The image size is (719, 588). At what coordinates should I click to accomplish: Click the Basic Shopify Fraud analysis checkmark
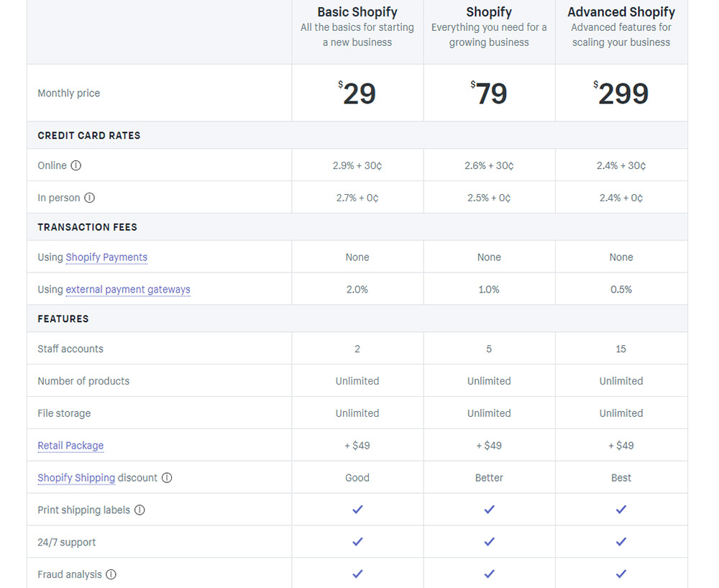pyautogui.click(x=357, y=574)
